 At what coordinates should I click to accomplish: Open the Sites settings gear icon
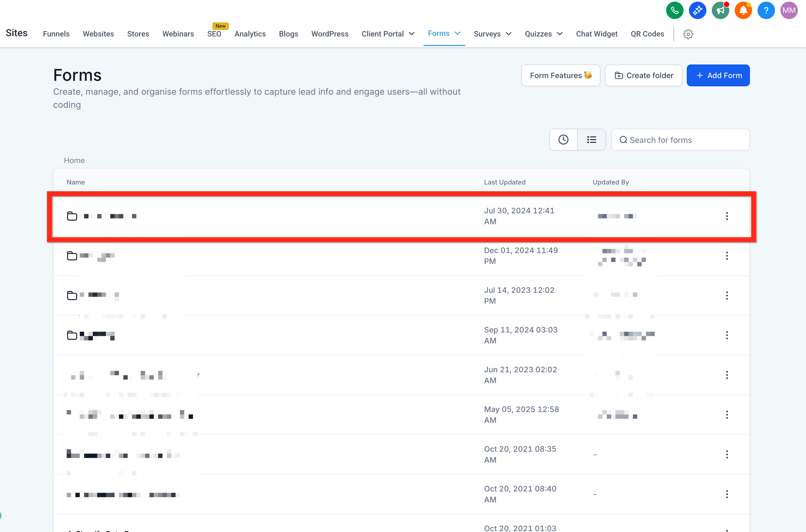688,34
